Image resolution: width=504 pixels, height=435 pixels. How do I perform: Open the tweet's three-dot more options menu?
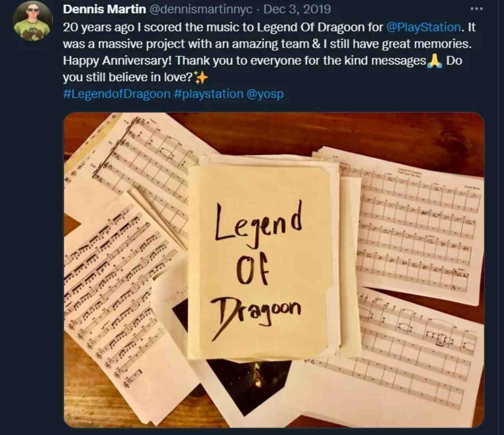coord(476,9)
